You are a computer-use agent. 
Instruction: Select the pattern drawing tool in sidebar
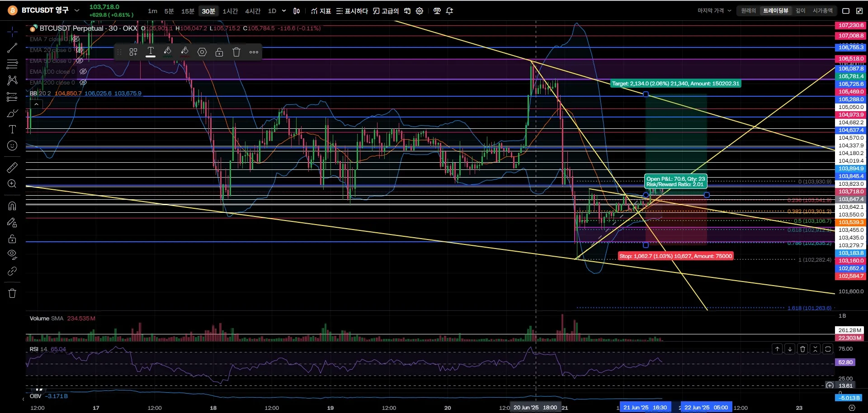coord(12,80)
